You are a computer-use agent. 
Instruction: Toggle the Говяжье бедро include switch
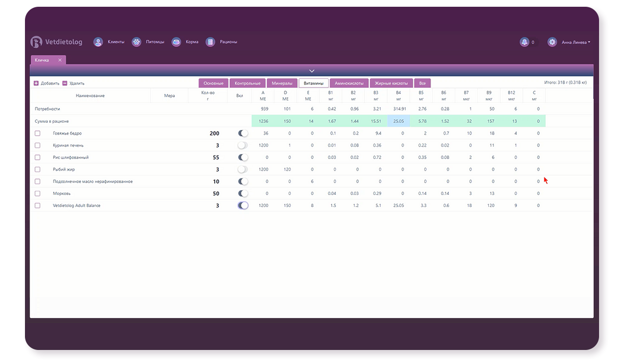point(242,134)
